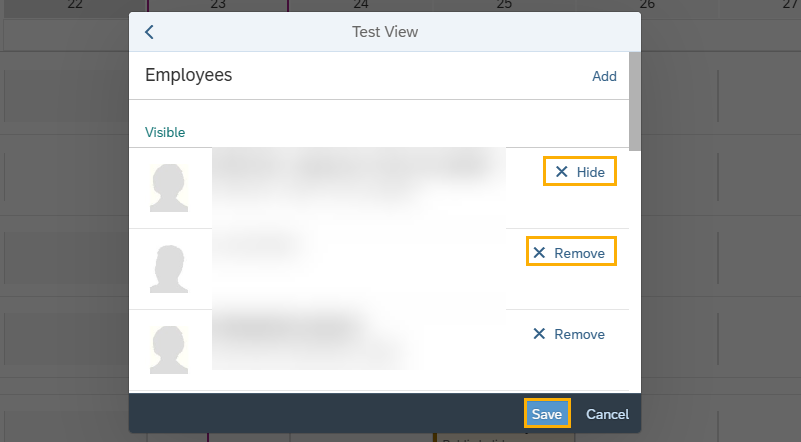
Task: Select day 26 in the calendar header
Action: (647, 5)
